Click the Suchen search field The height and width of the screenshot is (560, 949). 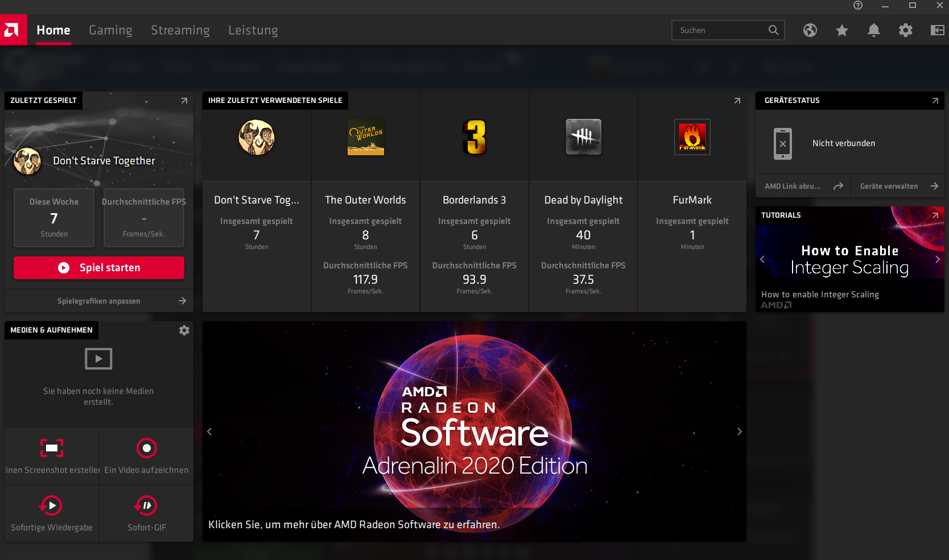pos(728,30)
